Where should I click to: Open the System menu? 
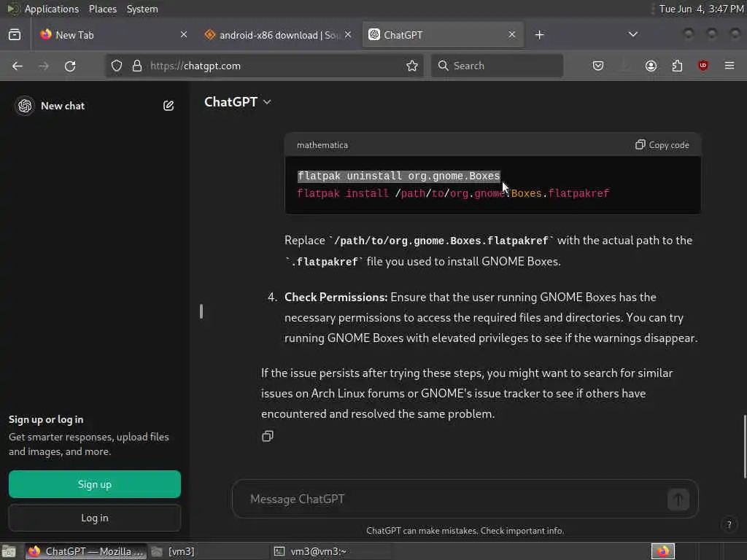[142, 9]
